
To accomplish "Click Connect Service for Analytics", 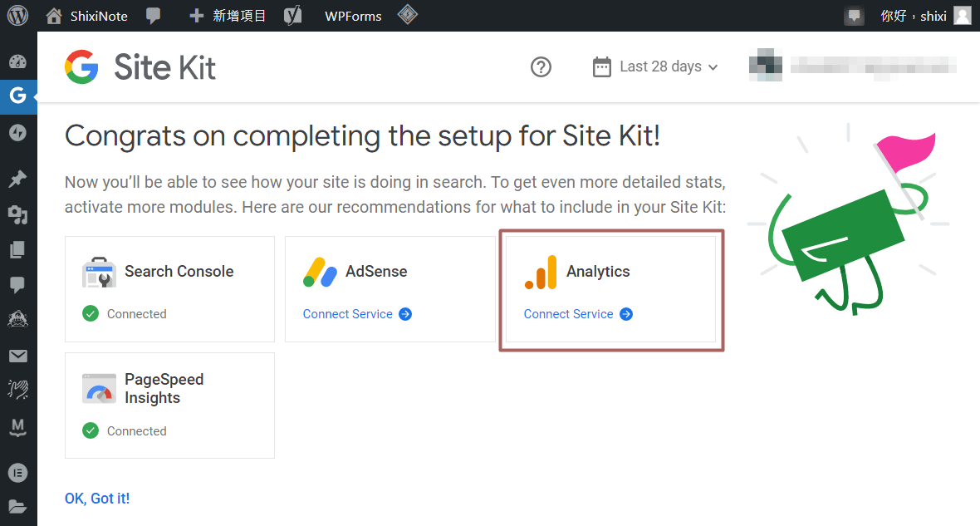I will (x=578, y=314).
